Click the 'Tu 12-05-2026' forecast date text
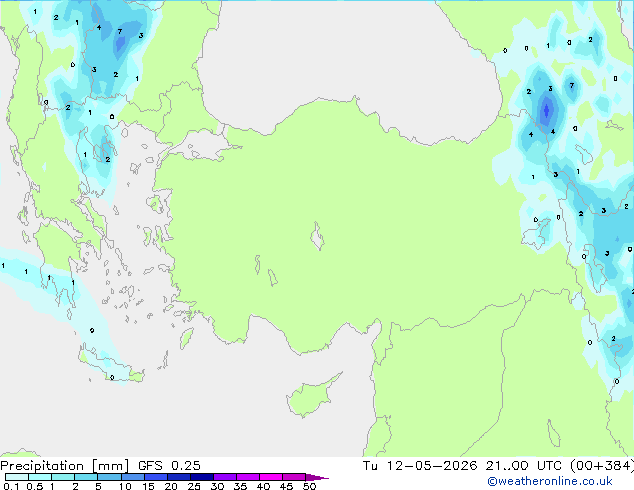 (x=420, y=466)
